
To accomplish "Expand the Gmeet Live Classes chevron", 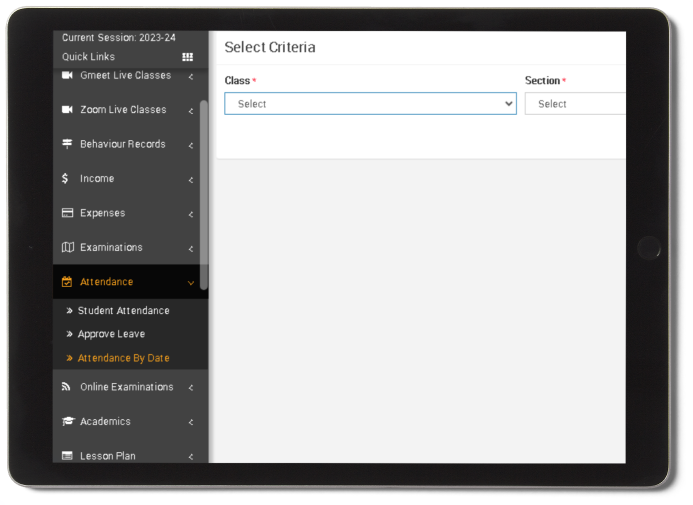I will point(191,77).
